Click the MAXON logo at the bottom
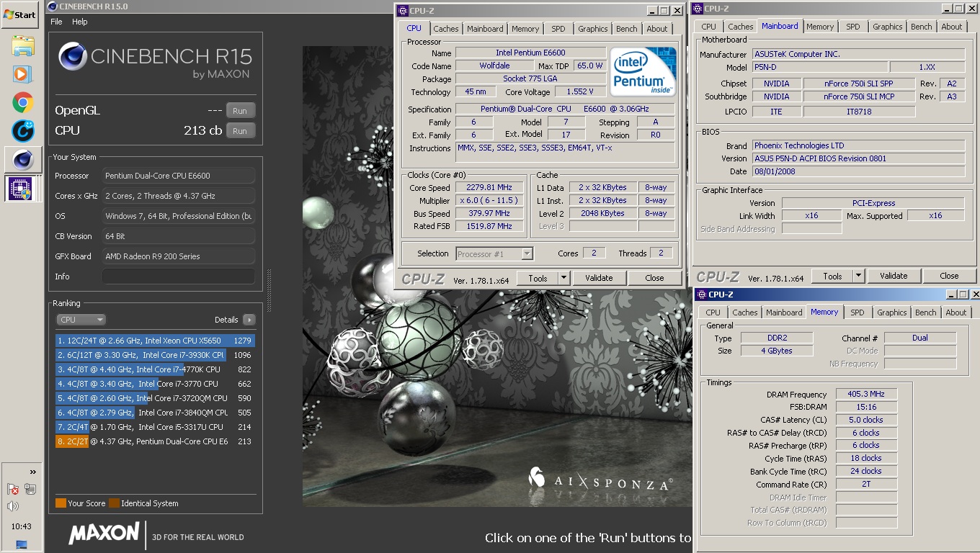The height and width of the screenshot is (553, 980). (x=104, y=534)
